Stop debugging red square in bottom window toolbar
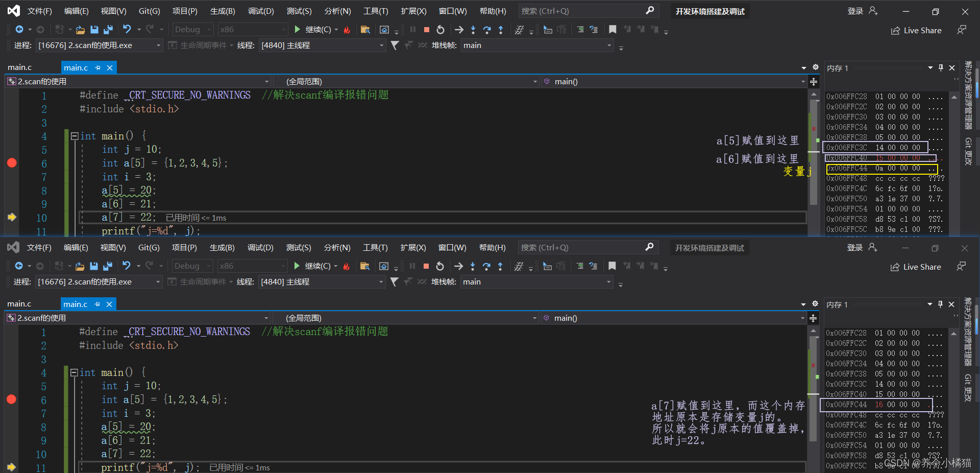 pos(426,266)
